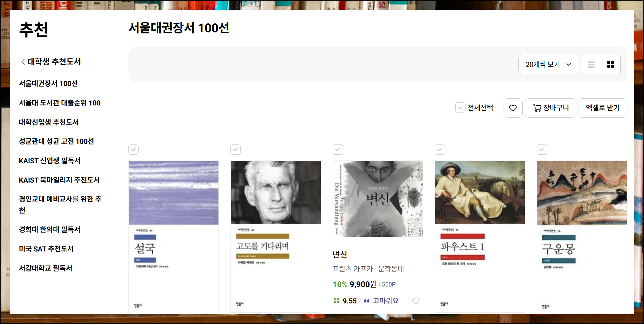Check the box above 구운몽 book

(542, 150)
